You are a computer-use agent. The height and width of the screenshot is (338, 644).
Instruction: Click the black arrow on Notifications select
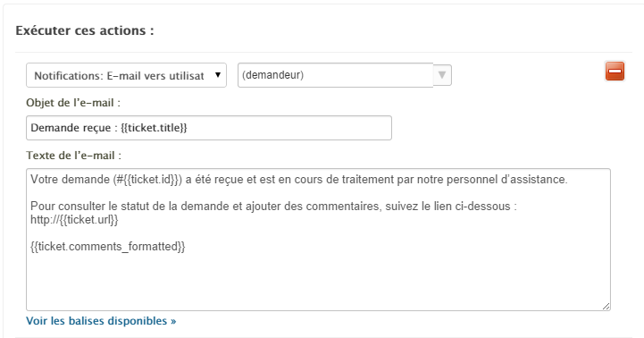[218, 75]
